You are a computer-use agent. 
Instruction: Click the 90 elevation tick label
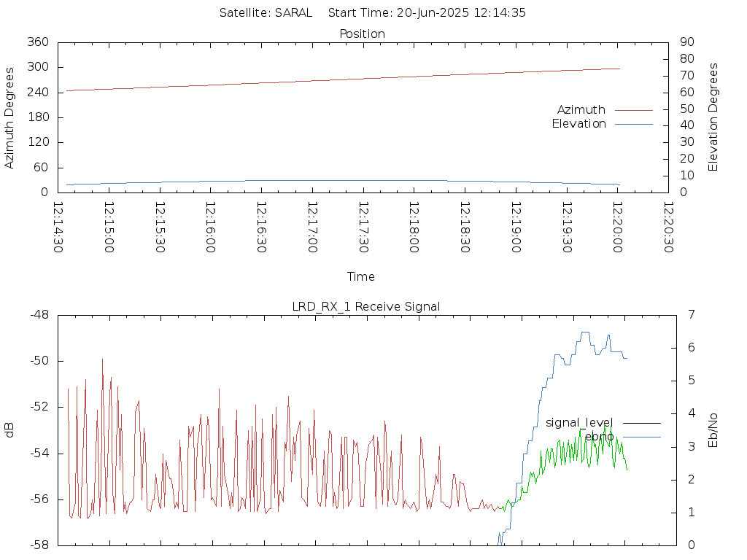tap(687, 42)
